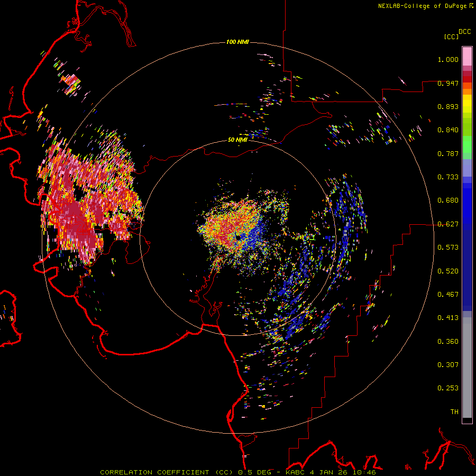
Task: Click the 100 NMI range ring label
Action: 237,42
